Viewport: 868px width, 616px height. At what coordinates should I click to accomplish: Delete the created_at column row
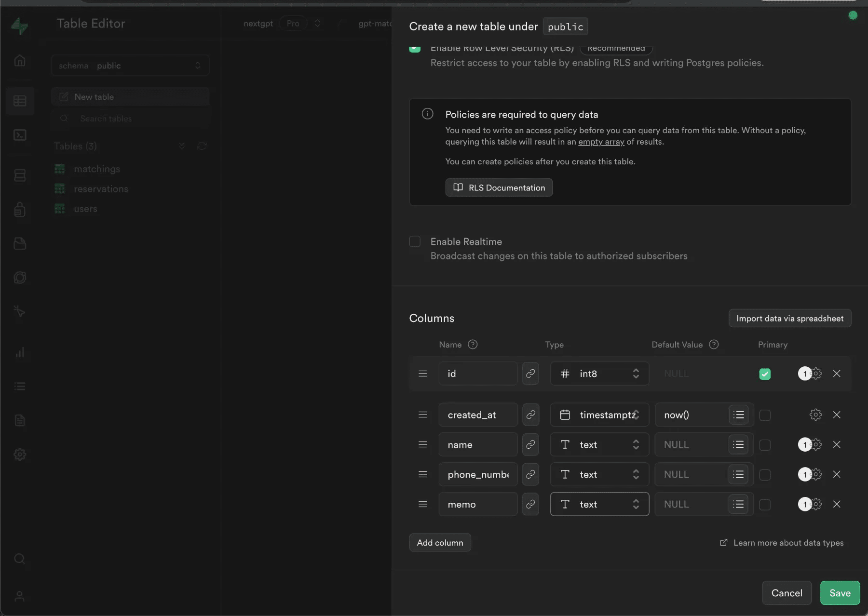tap(837, 415)
